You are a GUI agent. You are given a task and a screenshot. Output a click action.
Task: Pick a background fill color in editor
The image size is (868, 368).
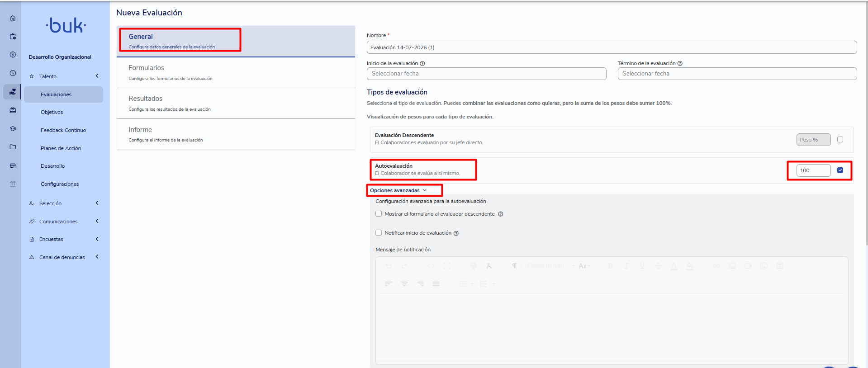(x=690, y=266)
